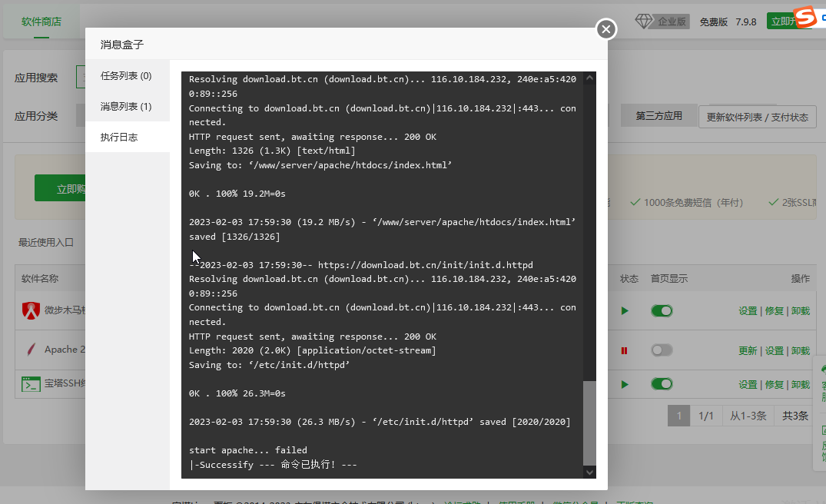Click 更新软件列表 / 支付状态 button
Viewport: 826px width, 504px height.
(757, 117)
